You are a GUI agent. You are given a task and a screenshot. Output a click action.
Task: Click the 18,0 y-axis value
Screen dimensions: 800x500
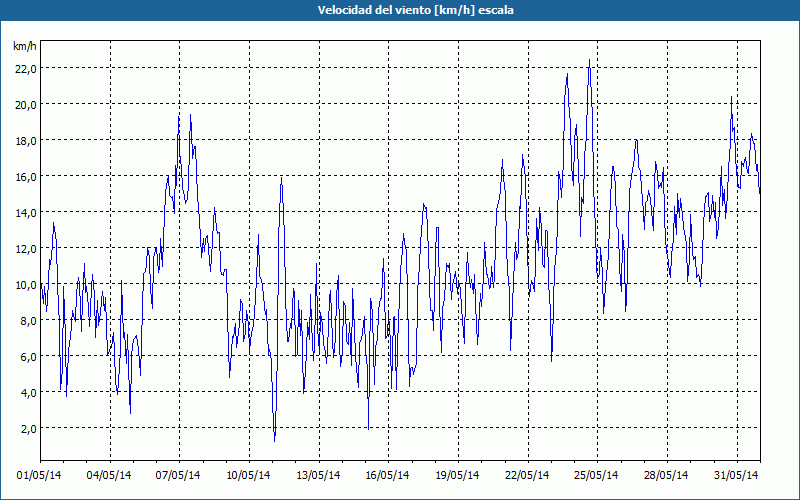pos(26,140)
